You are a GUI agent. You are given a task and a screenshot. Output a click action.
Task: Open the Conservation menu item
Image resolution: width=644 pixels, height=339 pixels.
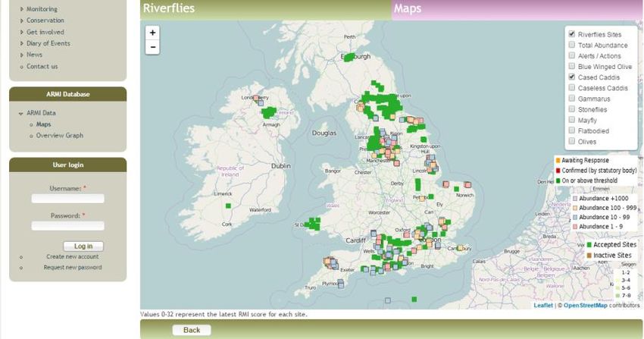(x=45, y=20)
